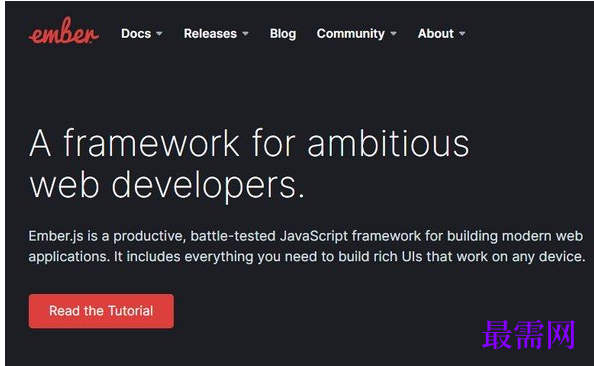594x366 pixels.
Task: Click the word 'framework' in the large headline
Action: 152,142
